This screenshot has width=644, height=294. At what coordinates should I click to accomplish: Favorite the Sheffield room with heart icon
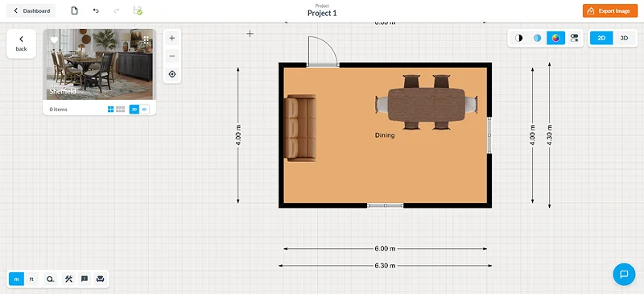pos(54,40)
